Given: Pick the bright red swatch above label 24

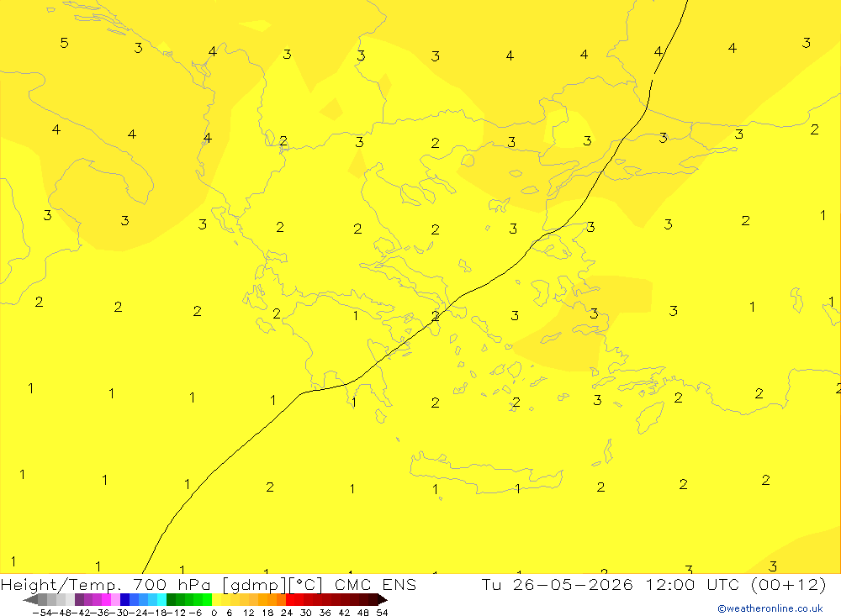Looking at the screenshot, I should [x=290, y=600].
